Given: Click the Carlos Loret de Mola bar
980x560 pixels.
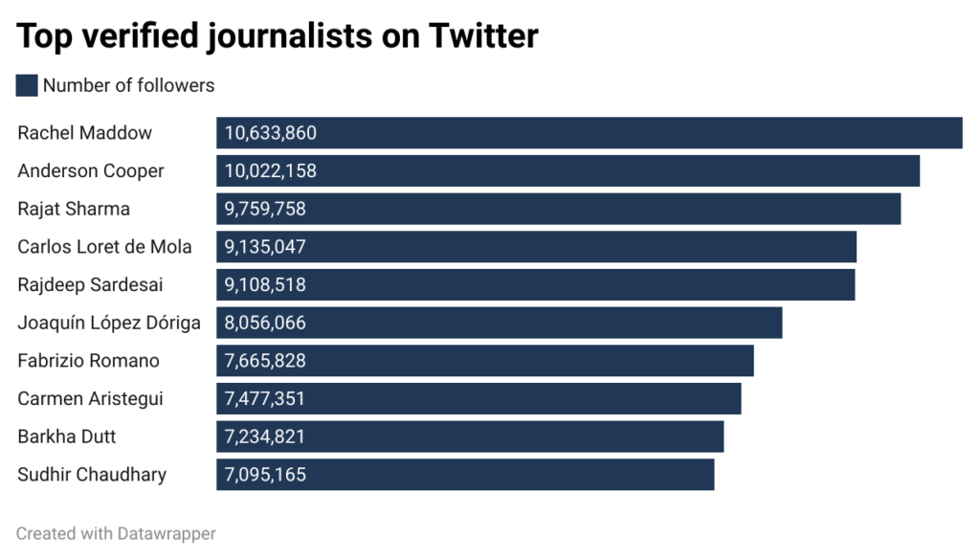Looking at the screenshot, I should [536, 247].
